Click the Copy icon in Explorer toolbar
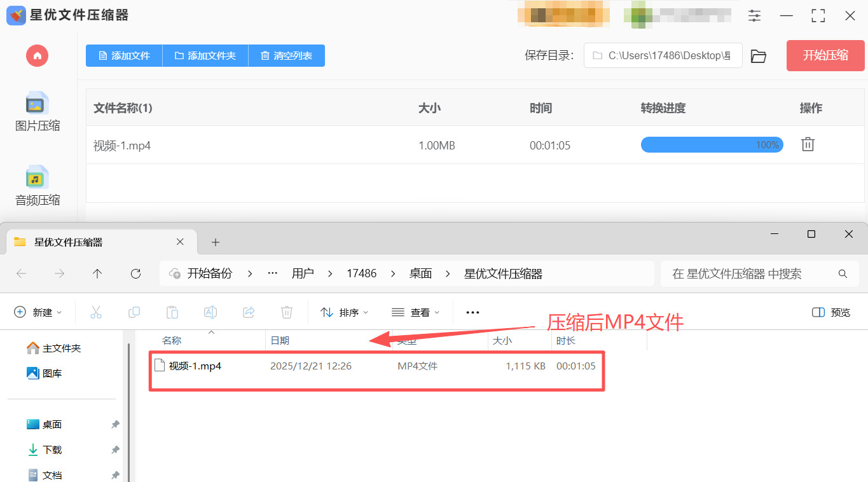The image size is (868, 482). (x=134, y=312)
